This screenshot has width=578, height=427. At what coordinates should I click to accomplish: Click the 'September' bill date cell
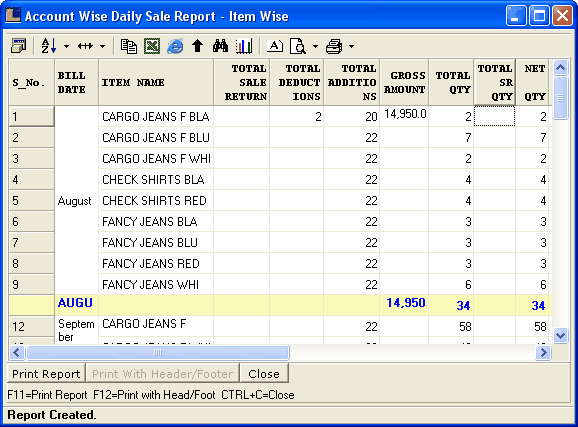tap(77, 330)
